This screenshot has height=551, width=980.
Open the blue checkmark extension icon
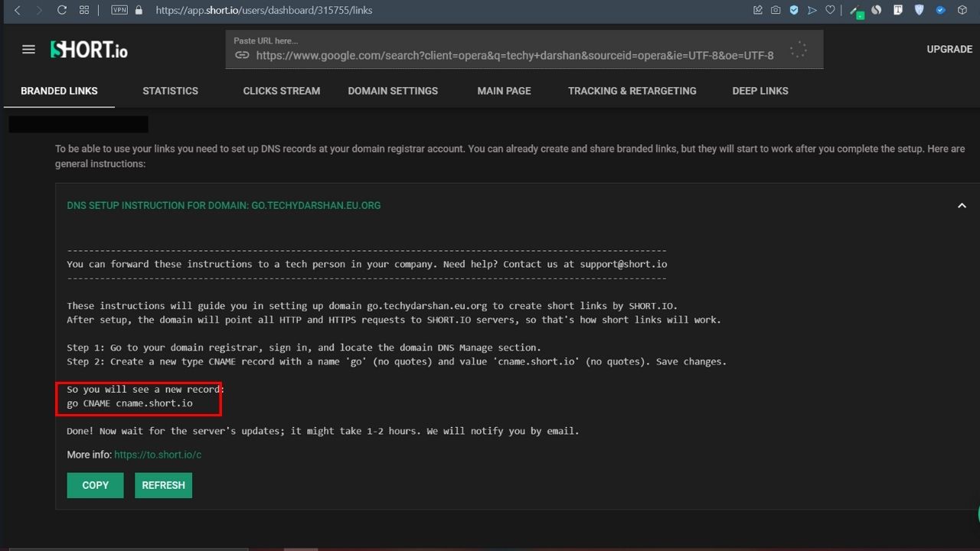941,10
